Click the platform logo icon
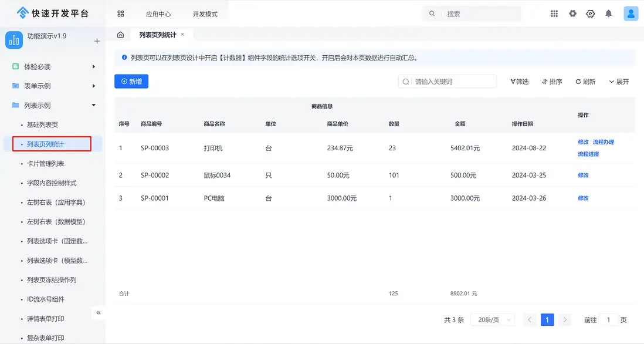The height and width of the screenshot is (344, 644). (23, 13)
